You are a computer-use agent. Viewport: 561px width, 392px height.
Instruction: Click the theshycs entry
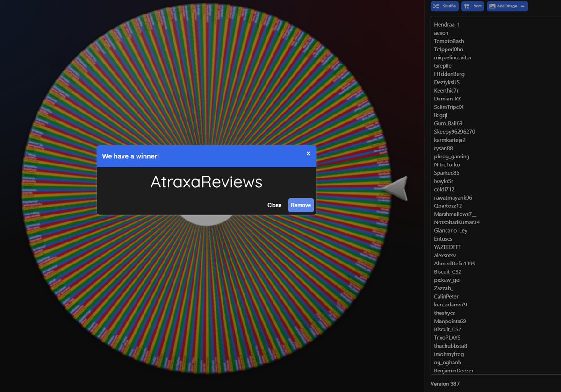pos(444,313)
